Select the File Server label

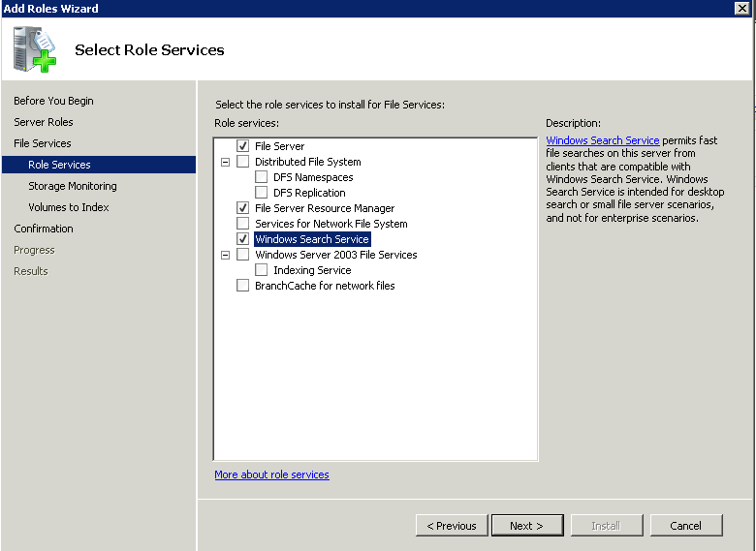pyautogui.click(x=280, y=146)
